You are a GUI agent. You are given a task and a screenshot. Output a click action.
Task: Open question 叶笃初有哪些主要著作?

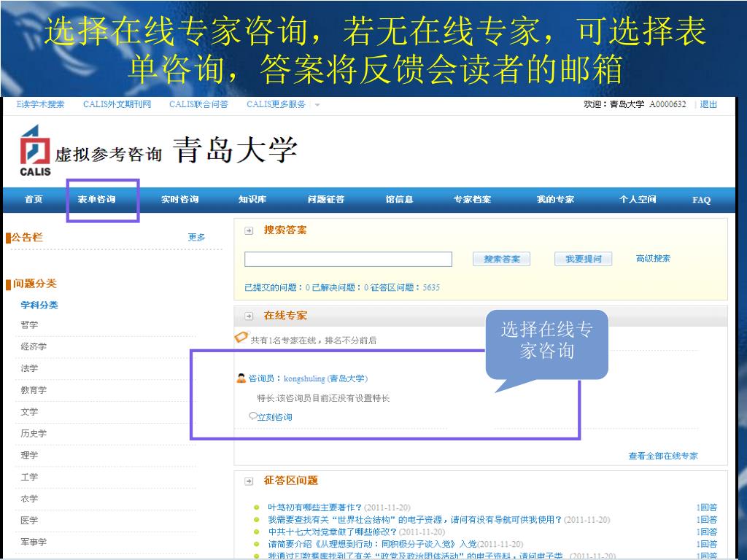[x=315, y=507]
